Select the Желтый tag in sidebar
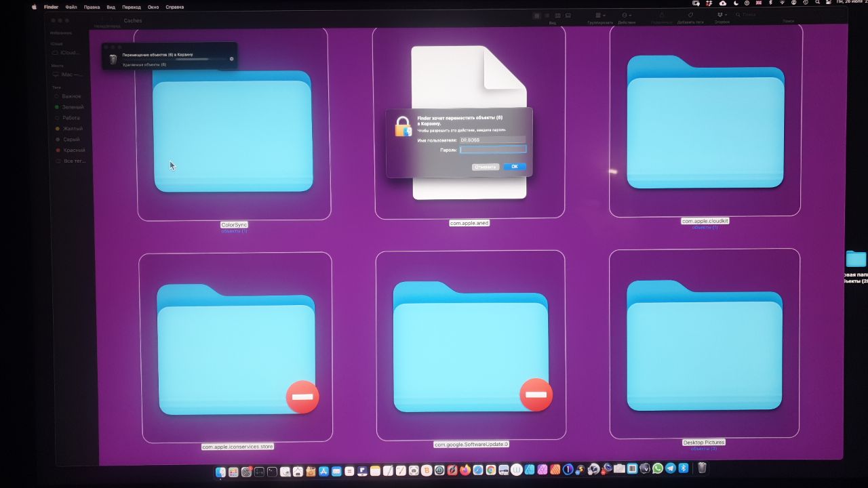 [68, 129]
